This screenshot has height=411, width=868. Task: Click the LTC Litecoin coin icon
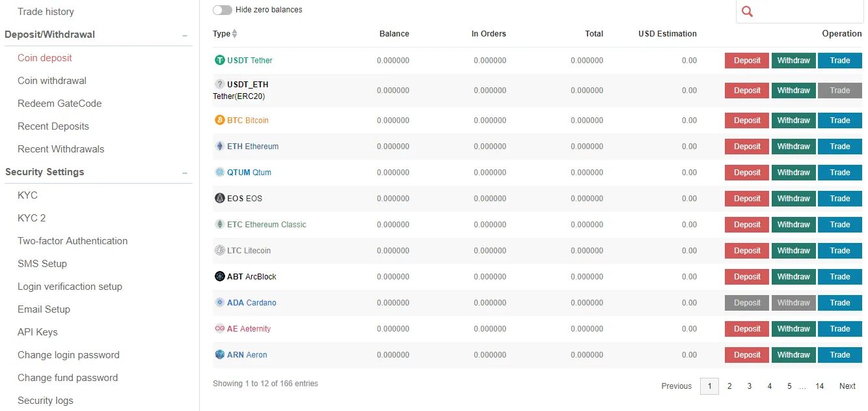tap(220, 250)
